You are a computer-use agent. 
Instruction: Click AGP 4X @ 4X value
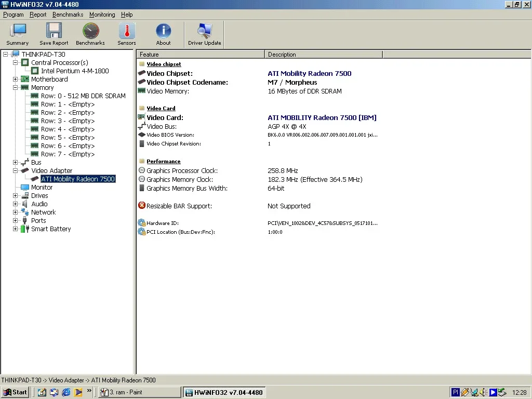(287, 127)
